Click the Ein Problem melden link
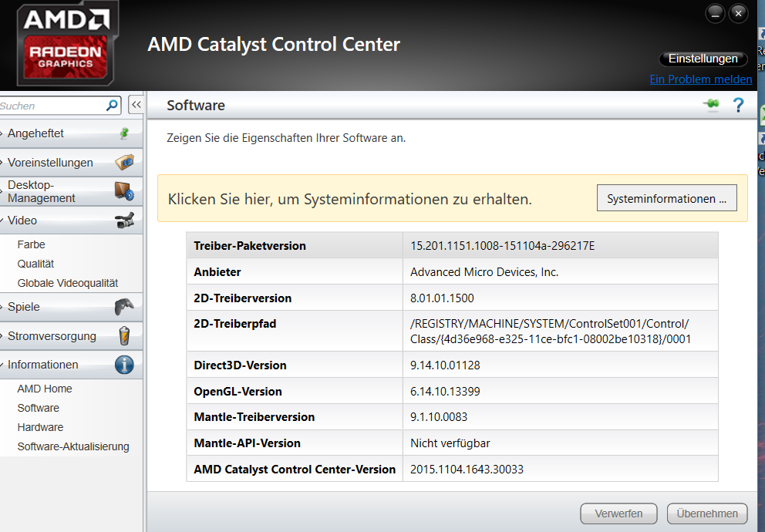 (700, 79)
